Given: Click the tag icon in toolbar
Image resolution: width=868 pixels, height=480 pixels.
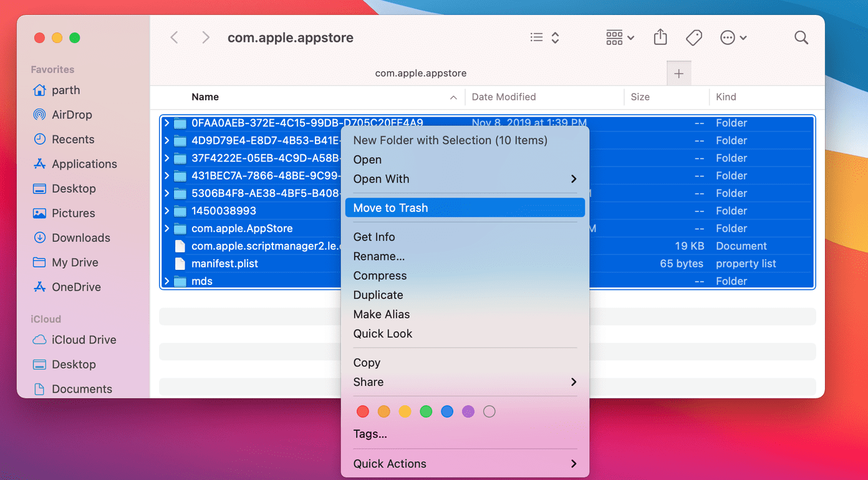Looking at the screenshot, I should coord(694,37).
